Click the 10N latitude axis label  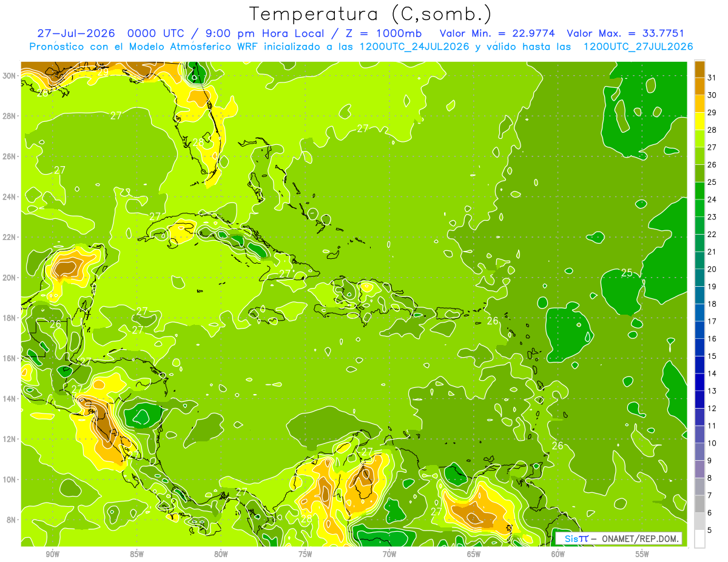10,479
